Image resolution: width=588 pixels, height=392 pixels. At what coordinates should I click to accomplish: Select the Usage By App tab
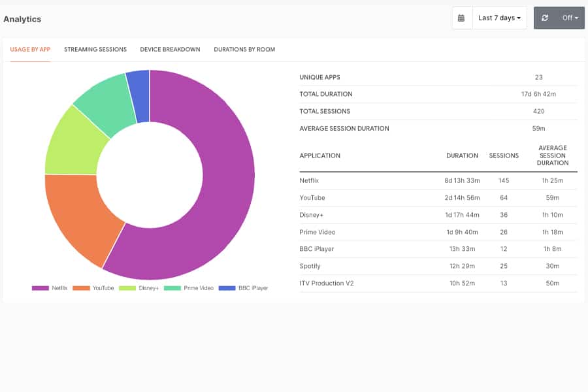[30, 49]
